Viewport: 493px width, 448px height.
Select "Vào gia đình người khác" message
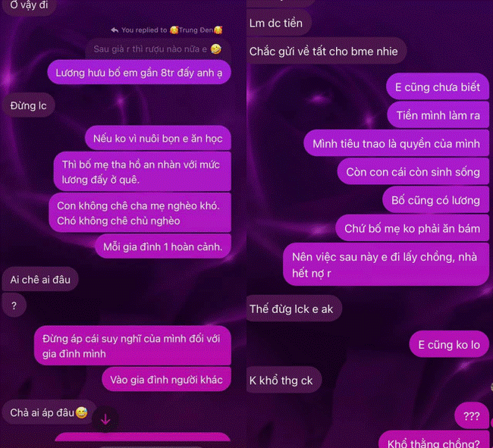click(x=166, y=380)
